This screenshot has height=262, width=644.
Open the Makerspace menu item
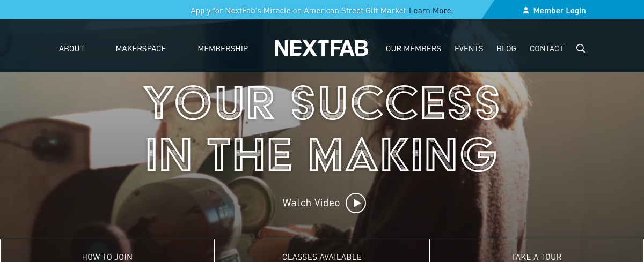[x=141, y=49]
